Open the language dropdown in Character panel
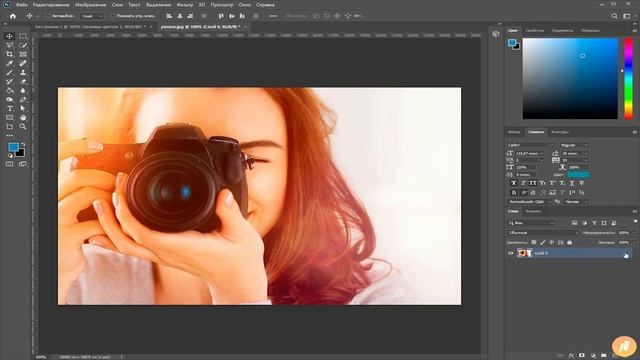The width and height of the screenshot is (640, 360). [x=530, y=202]
